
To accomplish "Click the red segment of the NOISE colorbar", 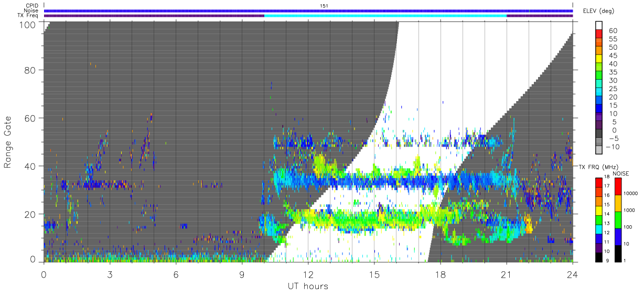I will pos(618,186).
